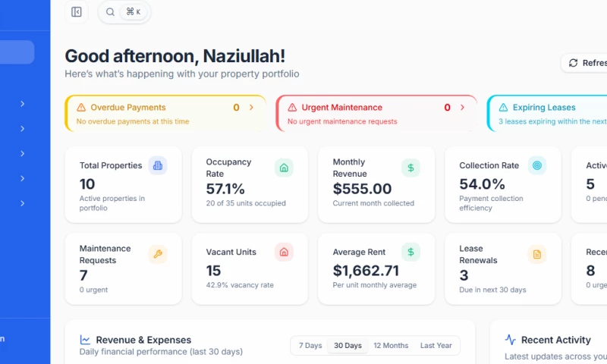This screenshot has width=607, height=364.
Task: Click the Lease Renewals document icon
Action: click(x=537, y=255)
